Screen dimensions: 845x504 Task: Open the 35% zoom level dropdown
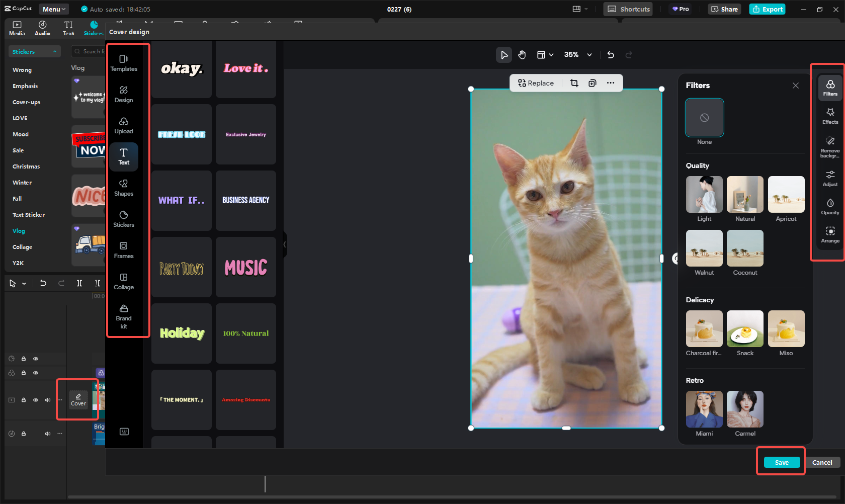[589, 54]
